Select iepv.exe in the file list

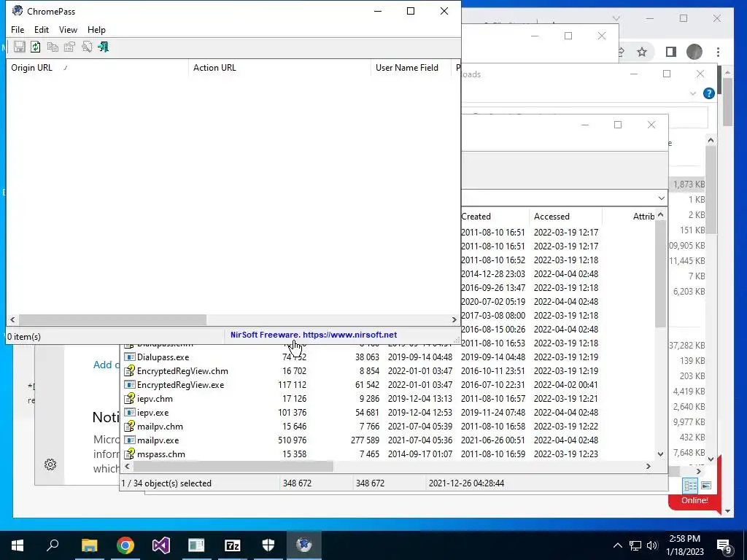(x=153, y=413)
